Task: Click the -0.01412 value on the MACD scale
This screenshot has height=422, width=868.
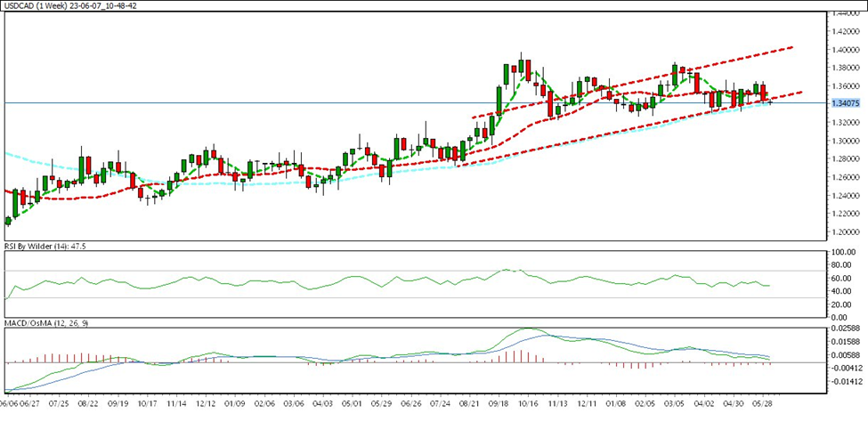Action: (848, 380)
